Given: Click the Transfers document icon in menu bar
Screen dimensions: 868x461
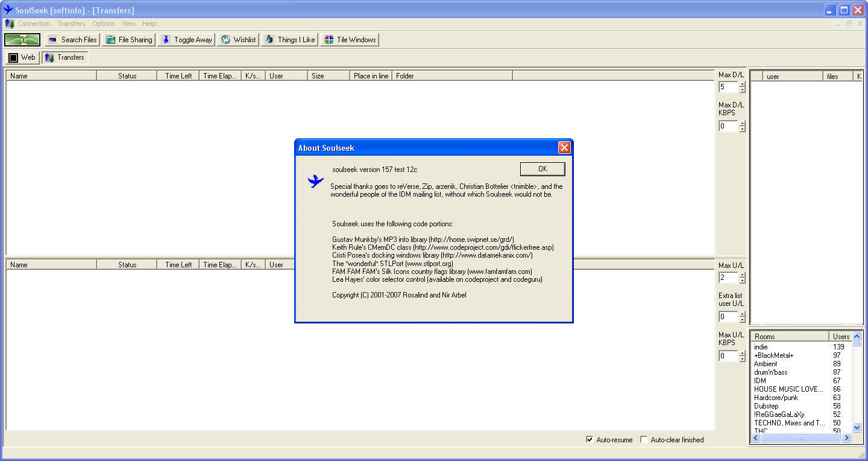Looking at the screenshot, I should point(9,24).
